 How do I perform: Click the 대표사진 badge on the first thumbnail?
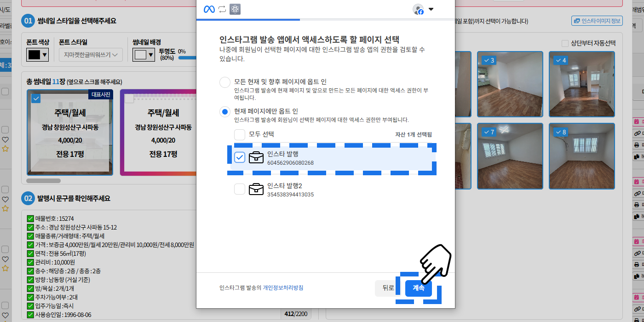(100, 94)
